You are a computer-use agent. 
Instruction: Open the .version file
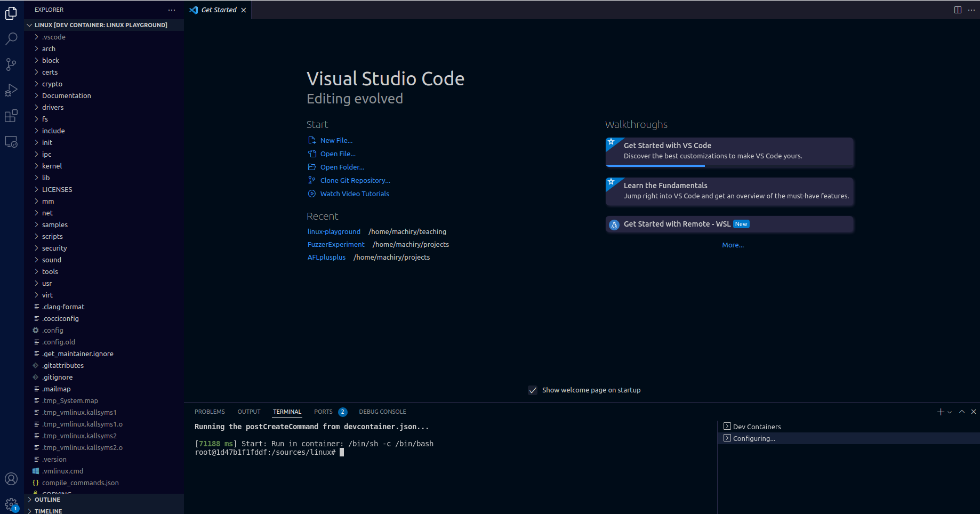(x=104, y=459)
